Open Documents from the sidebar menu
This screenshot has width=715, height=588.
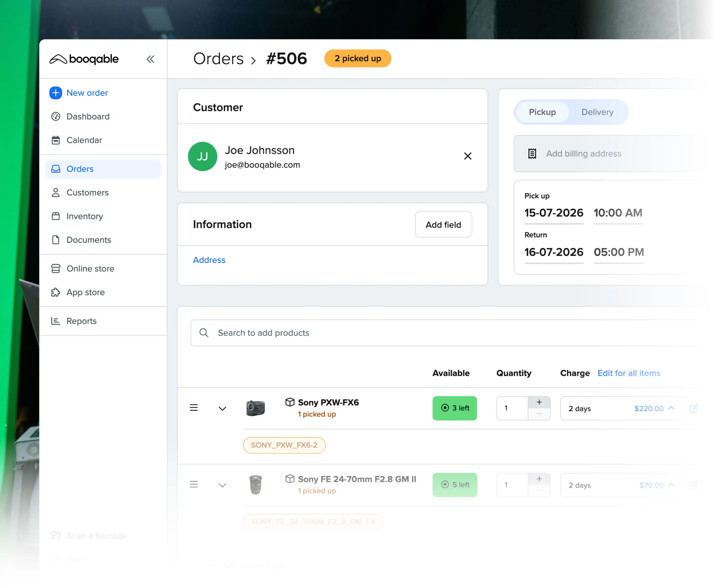[89, 240]
